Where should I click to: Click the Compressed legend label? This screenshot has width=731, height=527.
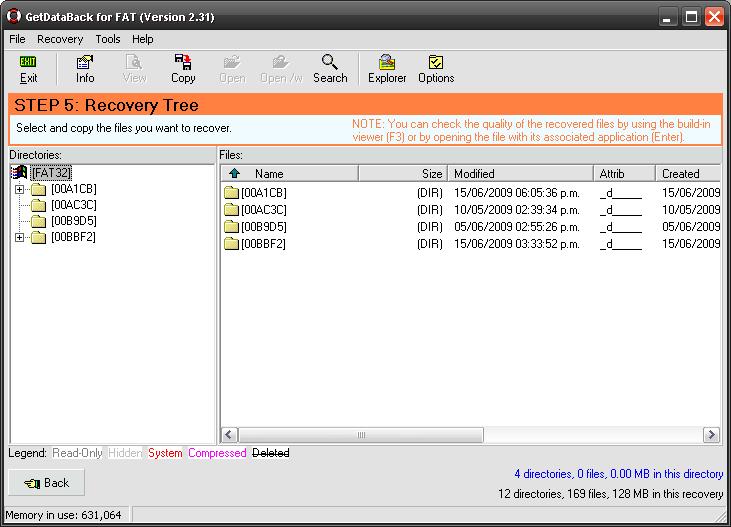tap(217, 453)
